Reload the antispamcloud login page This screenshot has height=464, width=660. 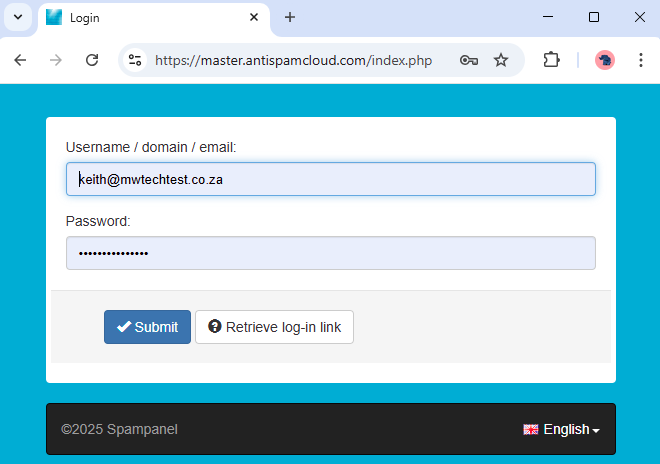(x=92, y=60)
